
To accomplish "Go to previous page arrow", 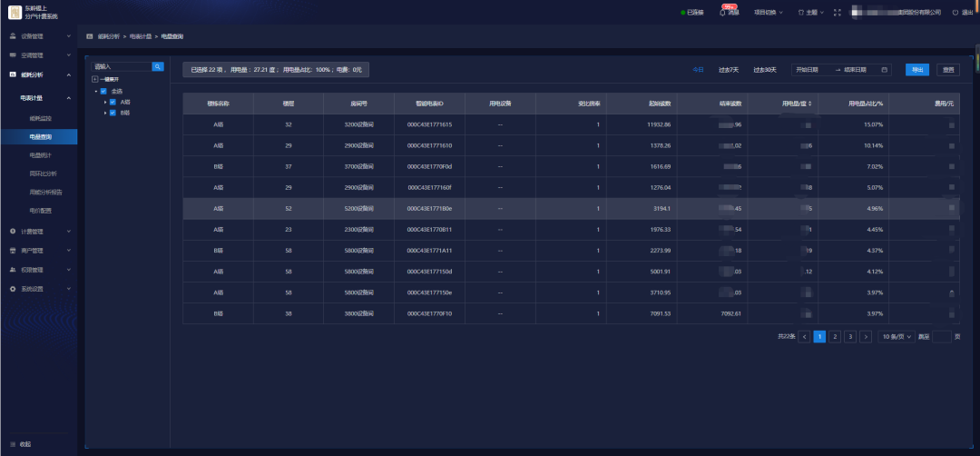I will click(804, 336).
